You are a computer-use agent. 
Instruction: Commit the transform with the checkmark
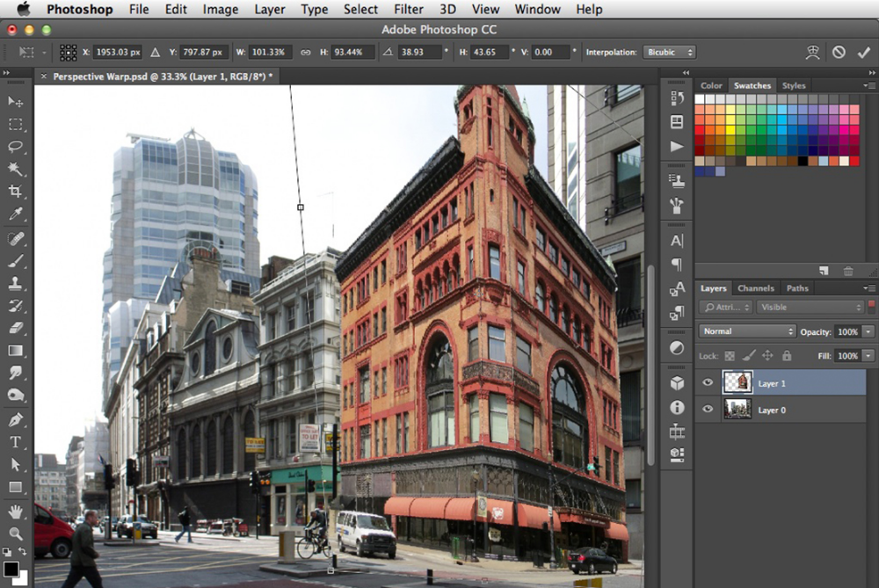point(863,52)
